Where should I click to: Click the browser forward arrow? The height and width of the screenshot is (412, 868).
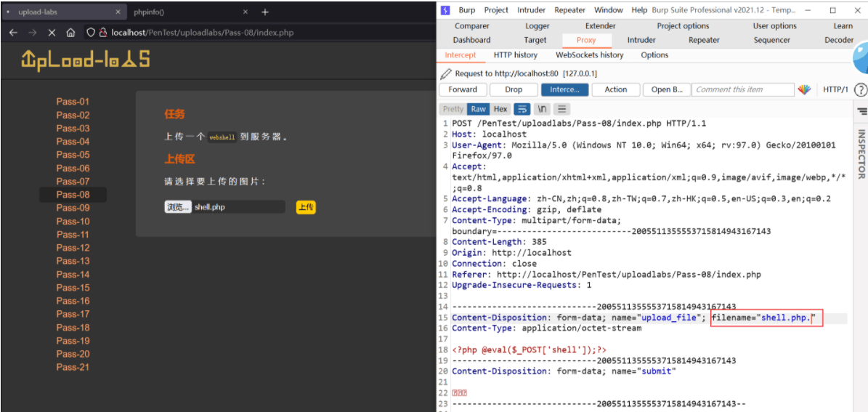point(33,33)
